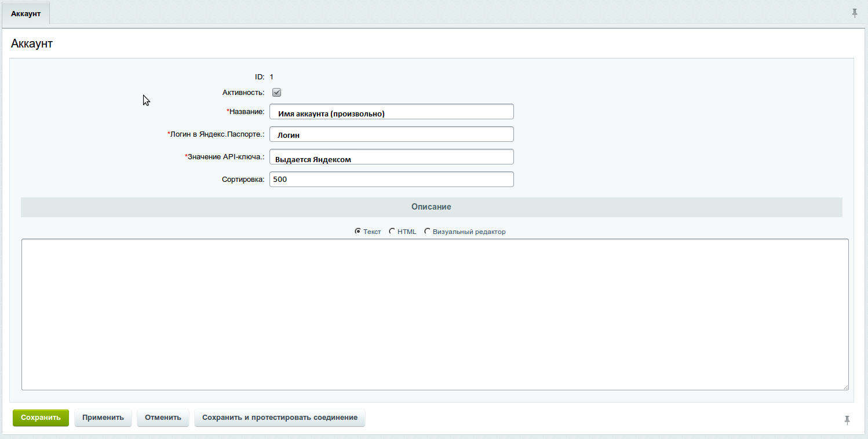Click the Логин в Яндекс.Паспорте field
Viewport: 868px width, 439px height.
(391, 134)
